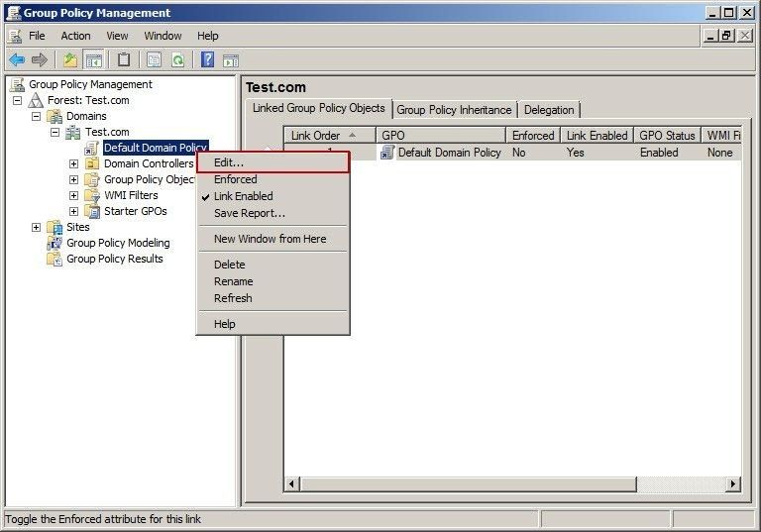761x532 pixels.
Task: Click the Domain Controllers folder icon
Action: (x=92, y=163)
